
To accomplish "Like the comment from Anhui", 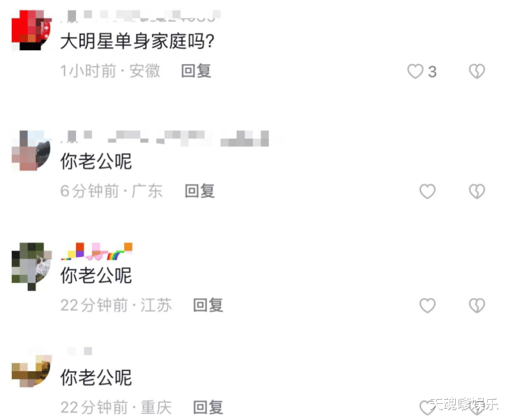I will point(415,71).
